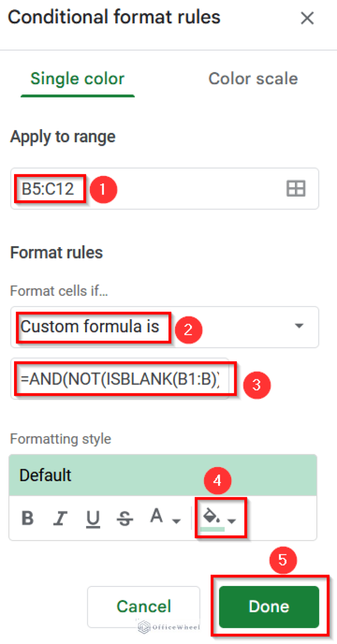Toggle underline formatting
Screen dimensions: 337x644
coord(93,518)
